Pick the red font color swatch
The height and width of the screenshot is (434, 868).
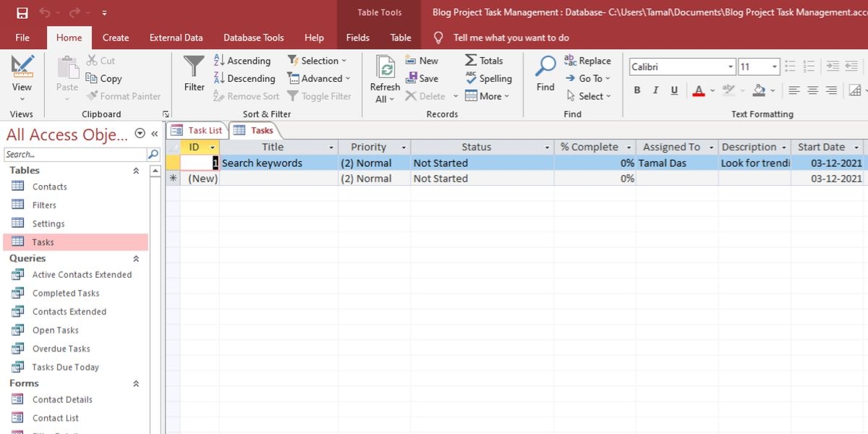click(699, 90)
